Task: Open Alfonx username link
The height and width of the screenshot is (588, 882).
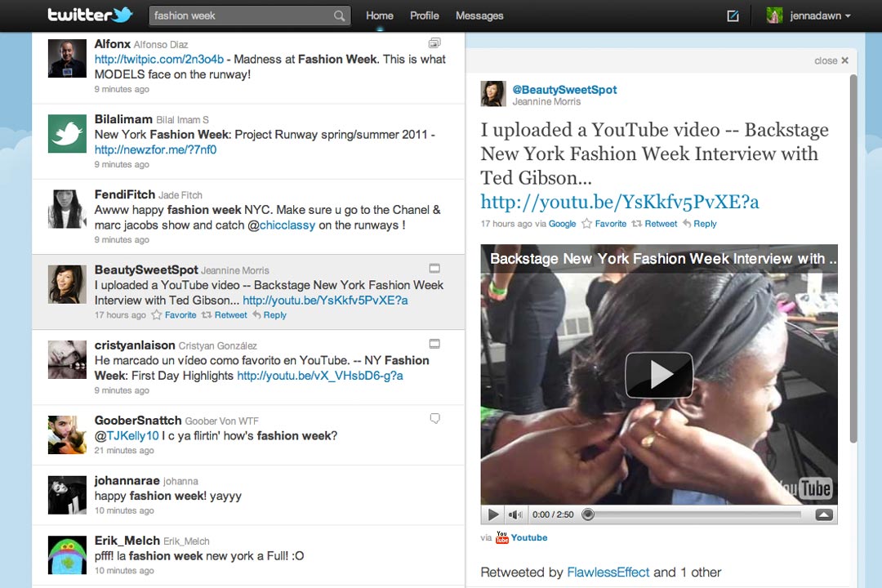Action: [x=113, y=44]
